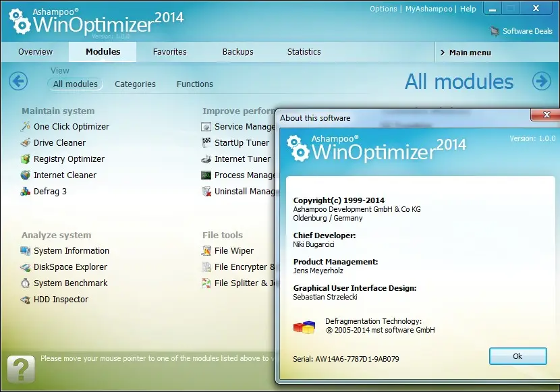Image resolution: width=560 pixels, height=392 pixels.
Task: Click the defragmentation colored cubes logo in About dialog
Action: [304, 327]
